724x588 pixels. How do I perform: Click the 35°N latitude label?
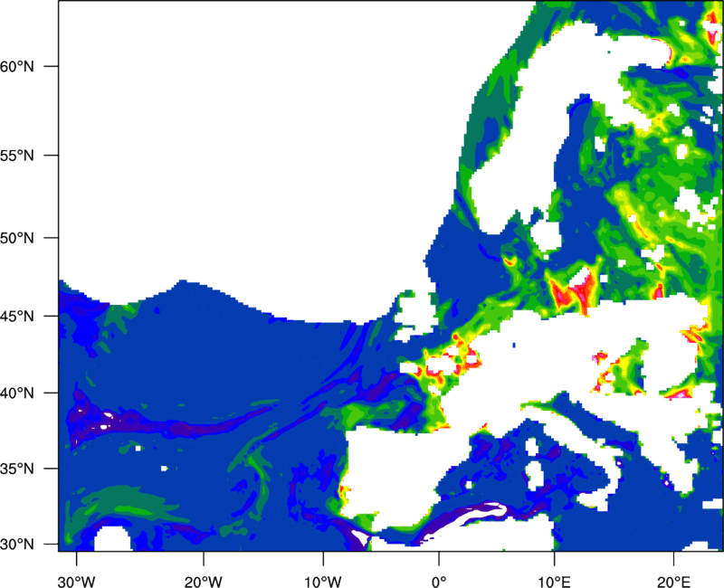(17, 469)
